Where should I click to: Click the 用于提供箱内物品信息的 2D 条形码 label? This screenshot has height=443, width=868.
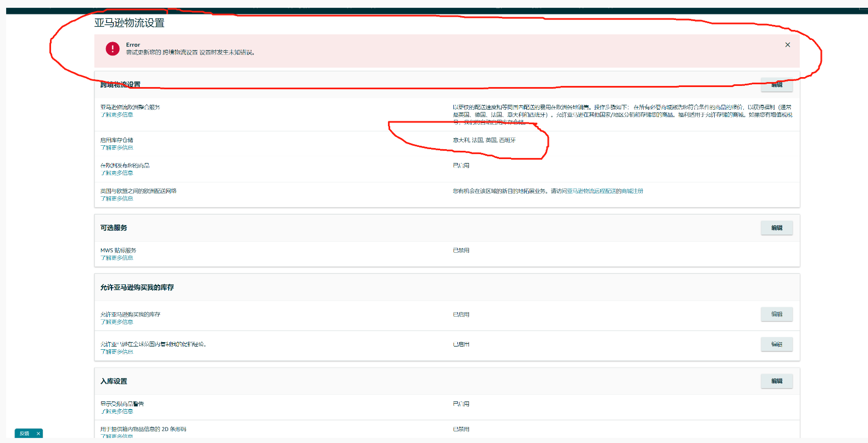[x=143, y=430]
